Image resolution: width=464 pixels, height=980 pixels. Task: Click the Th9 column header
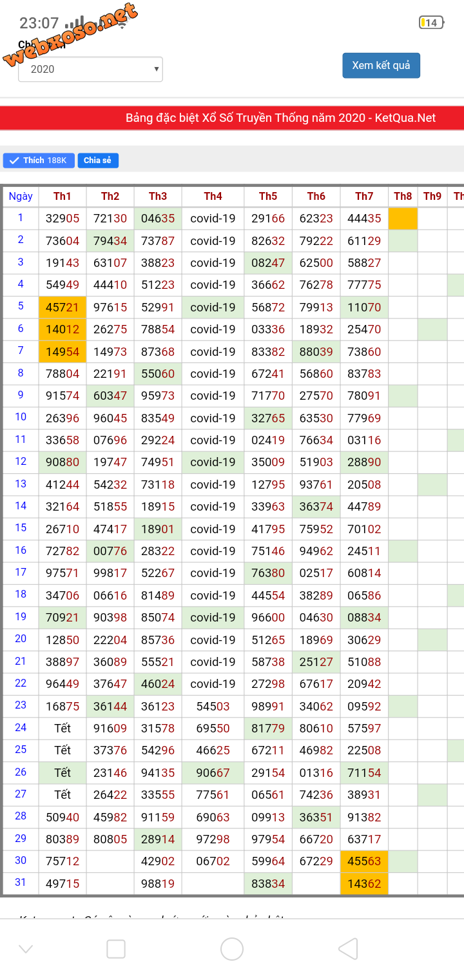(432, 197)
